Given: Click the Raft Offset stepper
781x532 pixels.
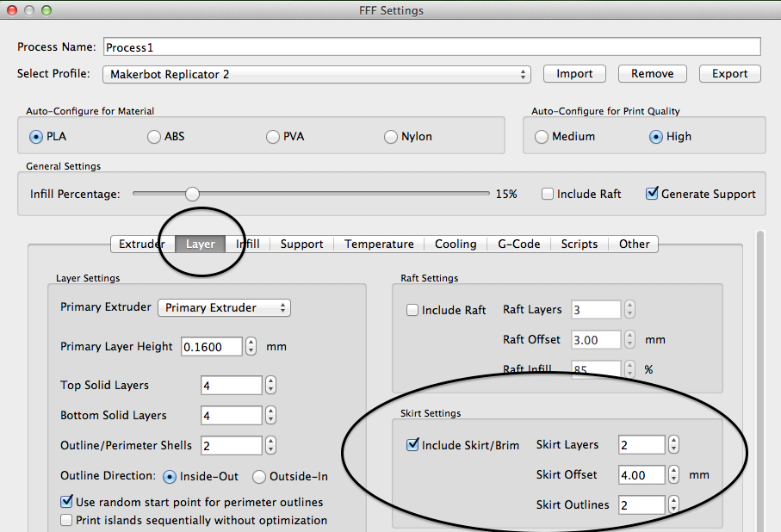Looking at the screenshot, I should pyautogui.click(x=629, y=340).
